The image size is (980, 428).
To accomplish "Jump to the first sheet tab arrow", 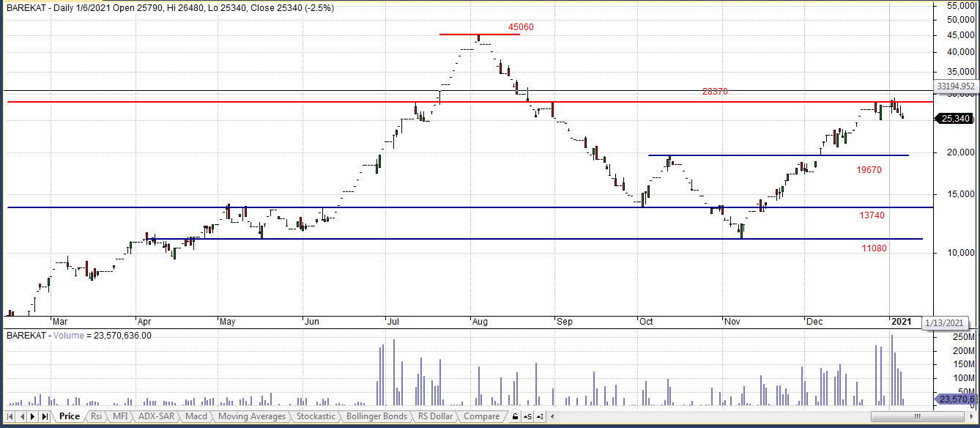I will pyautogui.click(x=10, y=416).
